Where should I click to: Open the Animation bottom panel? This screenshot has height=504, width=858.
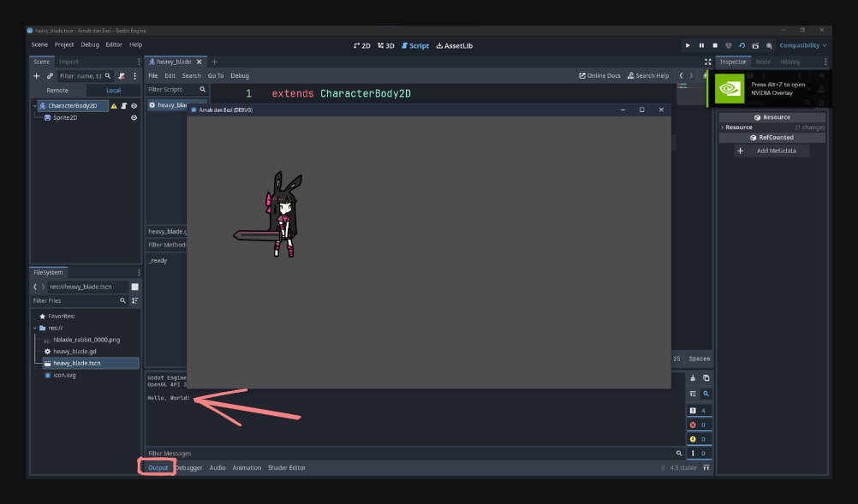tap(247, 468)
